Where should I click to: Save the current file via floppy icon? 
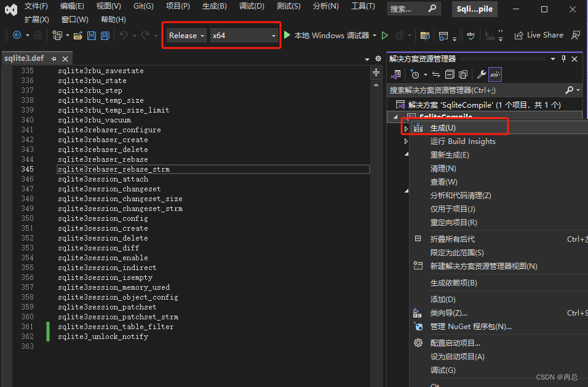coord(92,36)
